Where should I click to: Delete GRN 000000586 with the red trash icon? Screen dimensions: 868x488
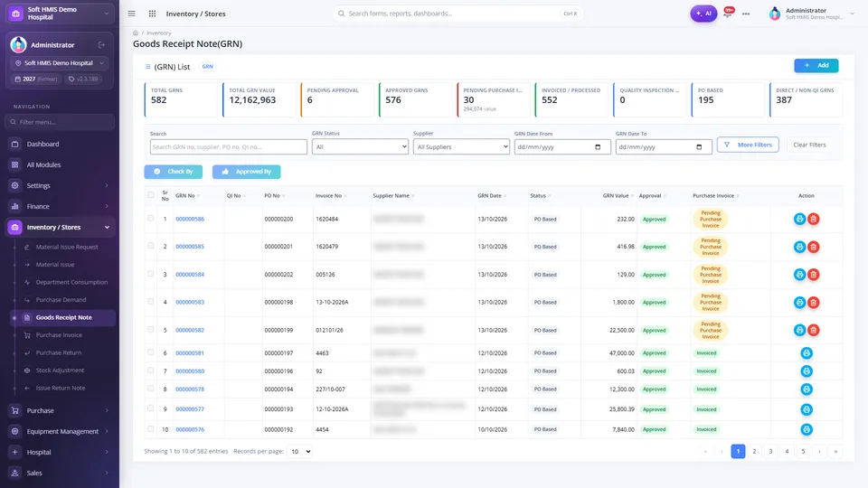[813, 219]
